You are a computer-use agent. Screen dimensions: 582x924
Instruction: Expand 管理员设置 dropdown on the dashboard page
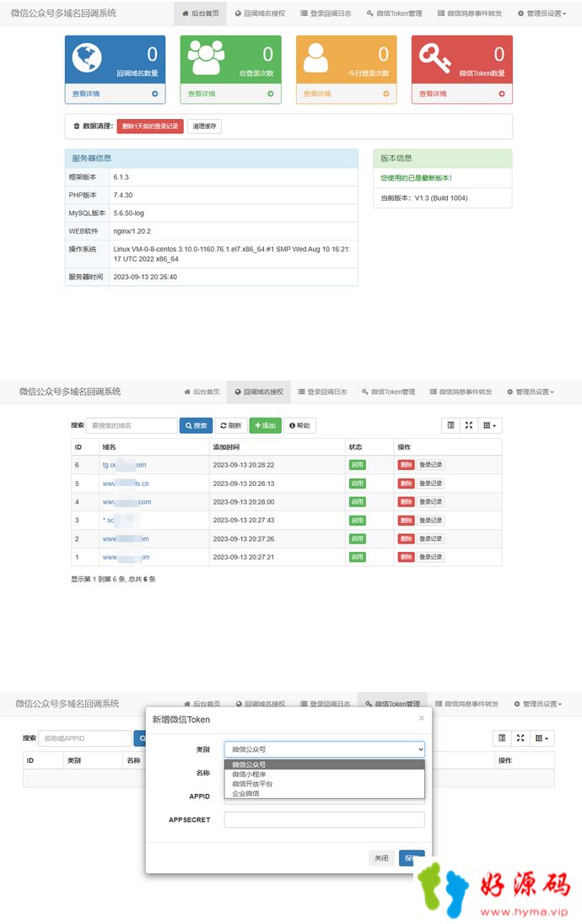point(542,13)
